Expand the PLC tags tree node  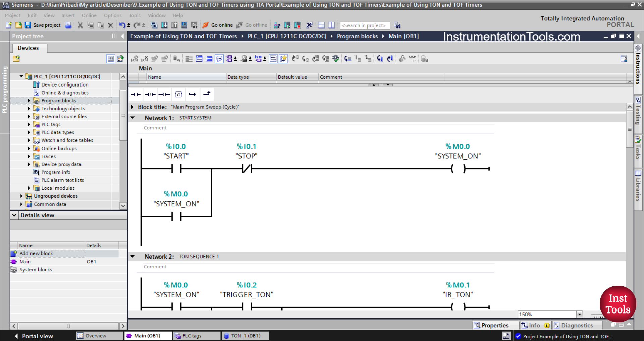point(29,124)
